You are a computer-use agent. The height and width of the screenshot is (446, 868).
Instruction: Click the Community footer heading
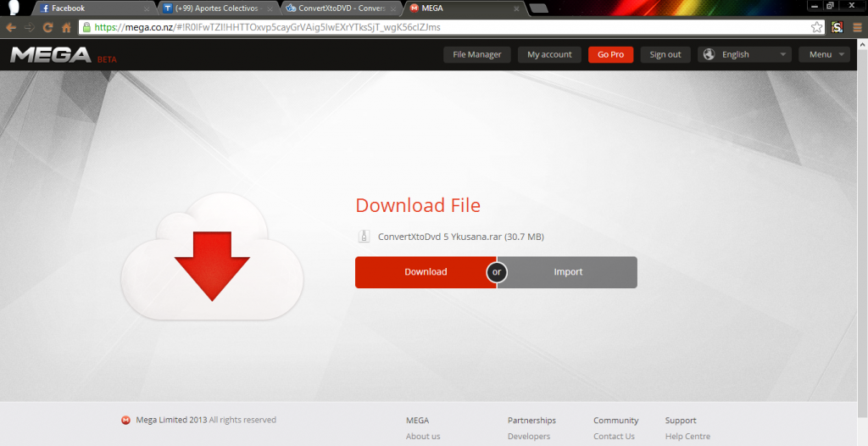pyautogui.click(x=615, y=421)
